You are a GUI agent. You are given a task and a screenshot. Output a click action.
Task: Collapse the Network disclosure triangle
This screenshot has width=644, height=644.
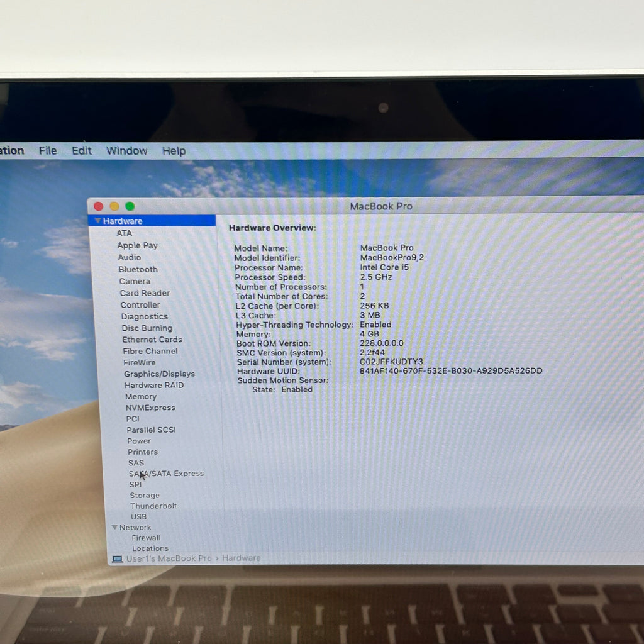[x=114, y=527]
